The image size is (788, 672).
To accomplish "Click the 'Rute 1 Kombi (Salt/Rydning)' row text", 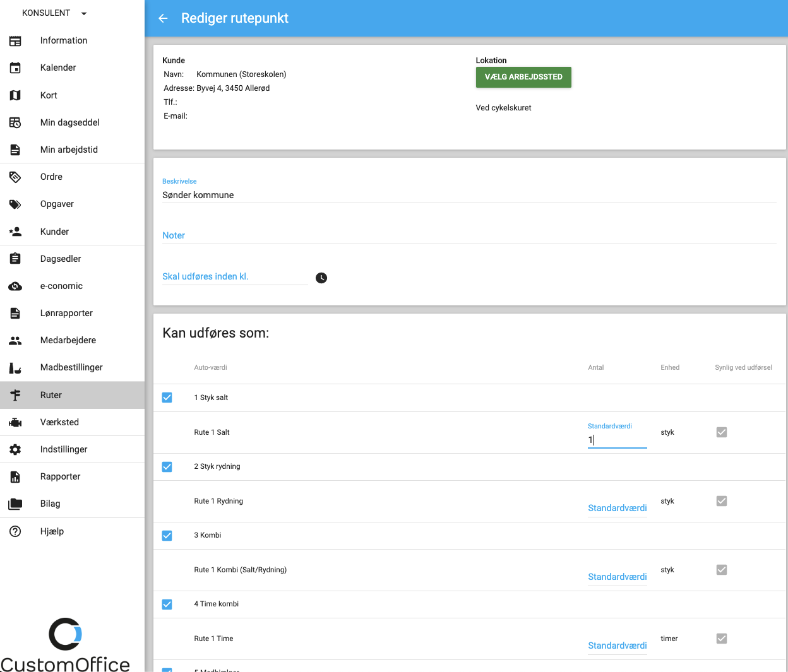I will [x=240, y=570].
